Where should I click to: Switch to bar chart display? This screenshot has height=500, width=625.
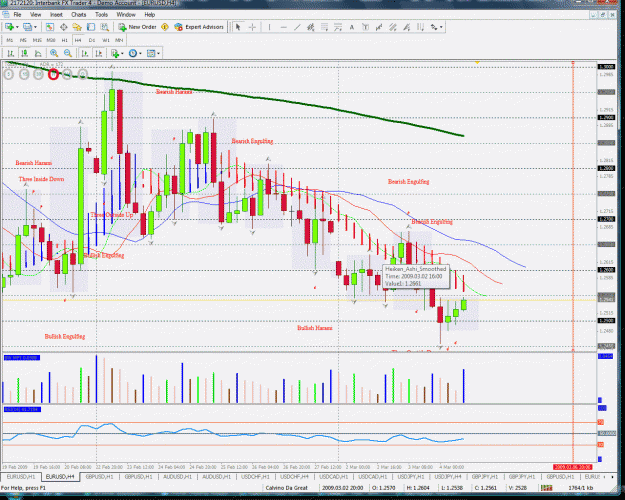tap(11, 53)
